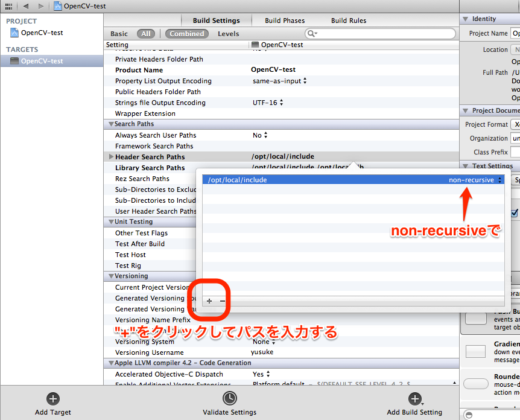The image size is (520, 420).
Task: Click the plus button to add path
Action: point(209,301)
